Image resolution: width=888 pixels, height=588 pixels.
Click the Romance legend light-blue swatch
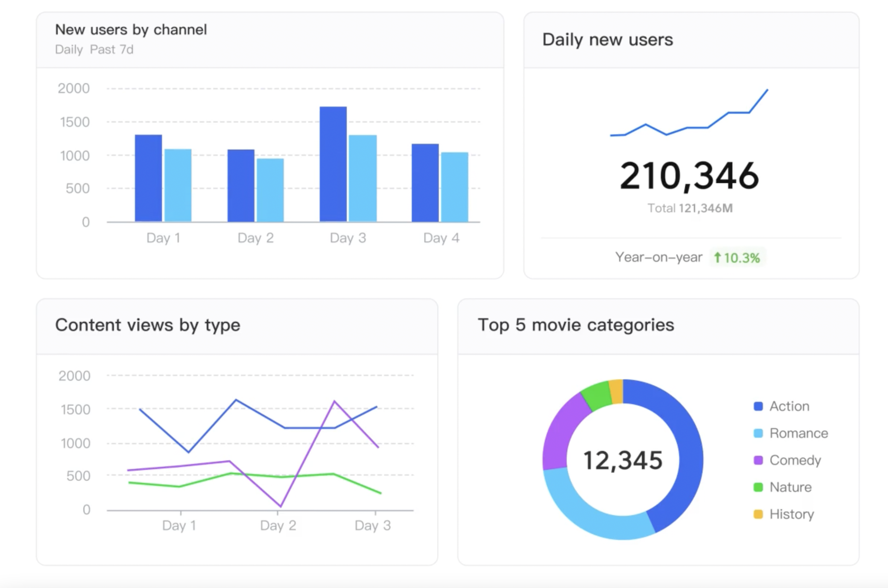coord(758,433)
